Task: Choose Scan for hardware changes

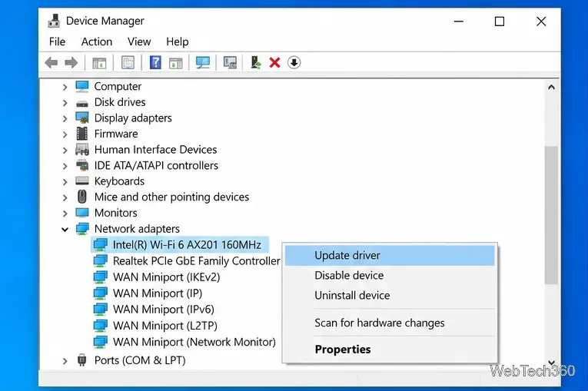Action: click(390, 323)
